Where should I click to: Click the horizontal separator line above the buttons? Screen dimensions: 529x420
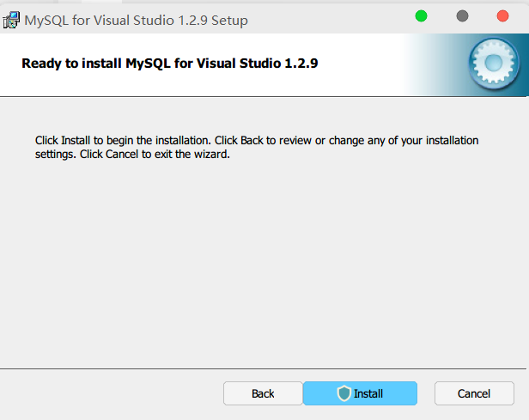click(x=258, y=368)
